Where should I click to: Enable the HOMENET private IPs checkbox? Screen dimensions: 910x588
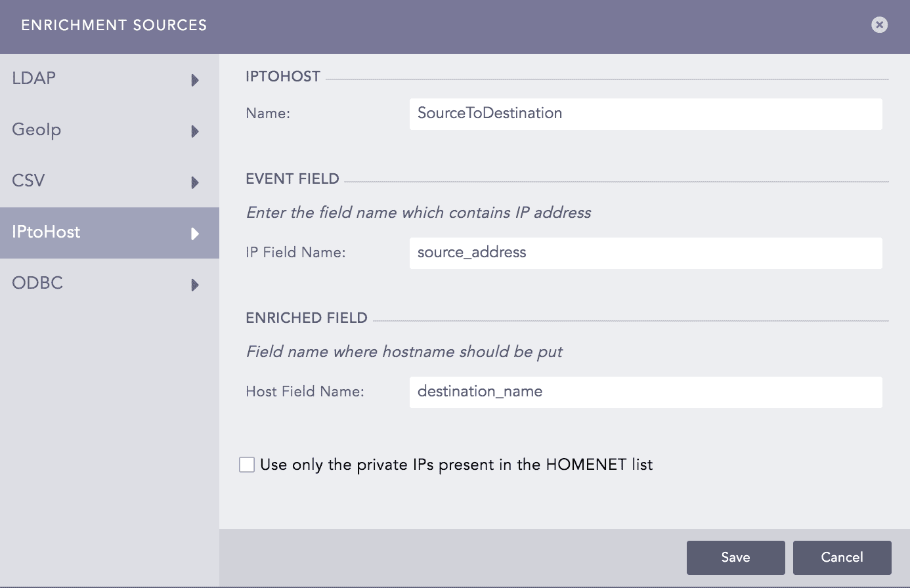pos(247,464)
